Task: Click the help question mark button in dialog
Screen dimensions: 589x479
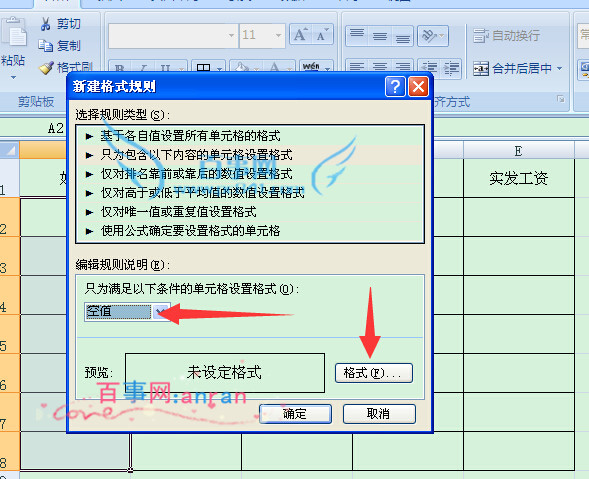Action: [x=395, y=86]
